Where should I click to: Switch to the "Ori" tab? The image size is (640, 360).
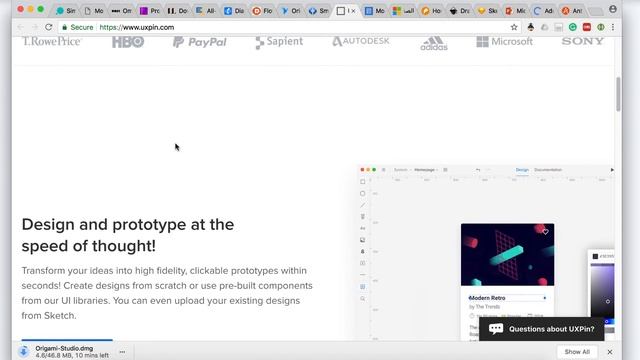[290, 11]
